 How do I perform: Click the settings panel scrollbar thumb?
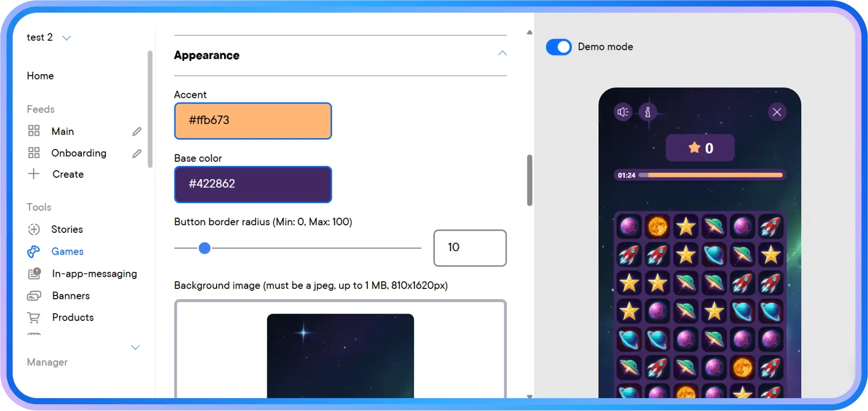(x=530, y=180)
